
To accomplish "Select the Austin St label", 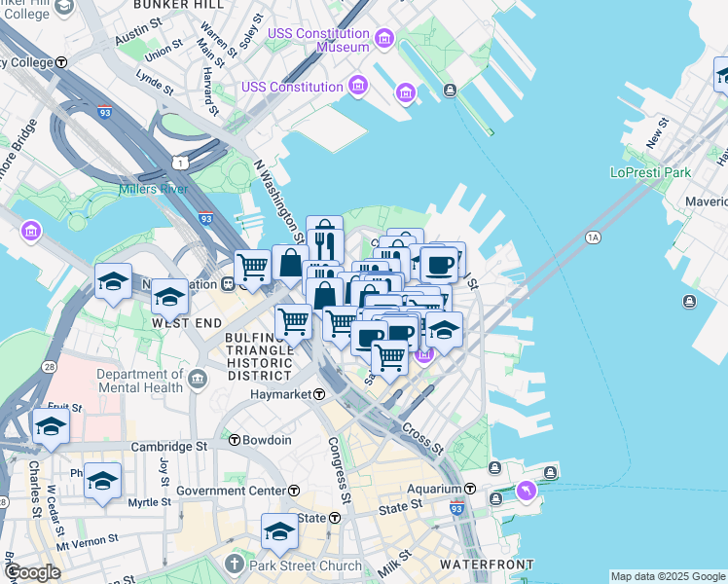I will (x=138, y=31).
